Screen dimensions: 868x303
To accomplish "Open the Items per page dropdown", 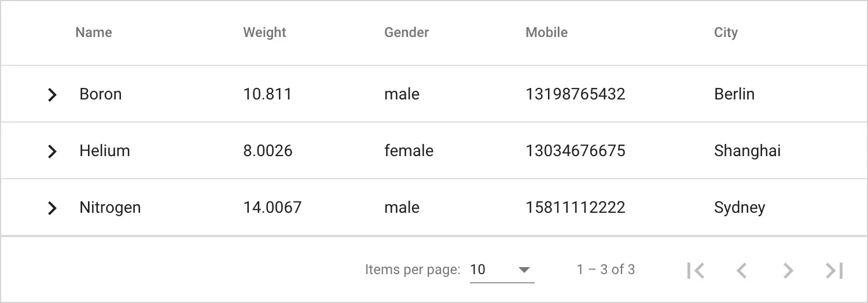I will tap(502, 269).
